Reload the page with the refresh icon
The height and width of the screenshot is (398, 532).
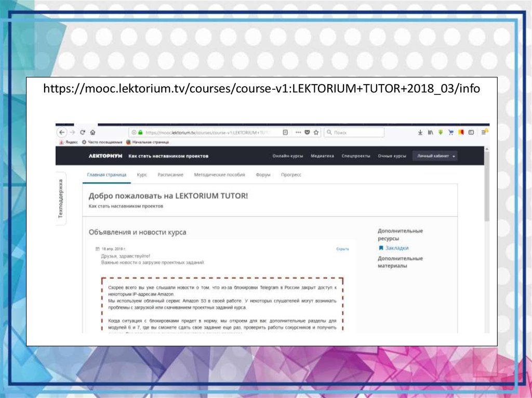tap(83, 132)
